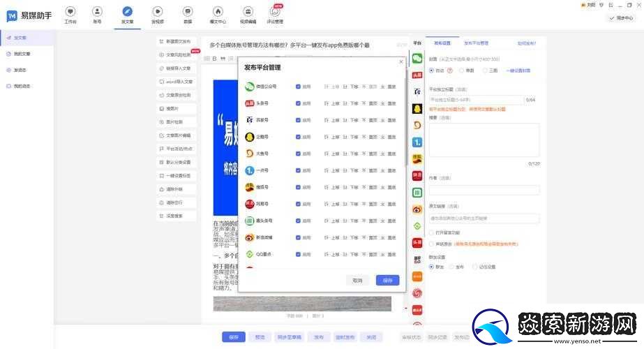Image resolution: width=644 pixels, height=349 pixels.
Task: Click the 微信公众号 WeChat icon in platform dialog
Action: [x=250, y=87]
